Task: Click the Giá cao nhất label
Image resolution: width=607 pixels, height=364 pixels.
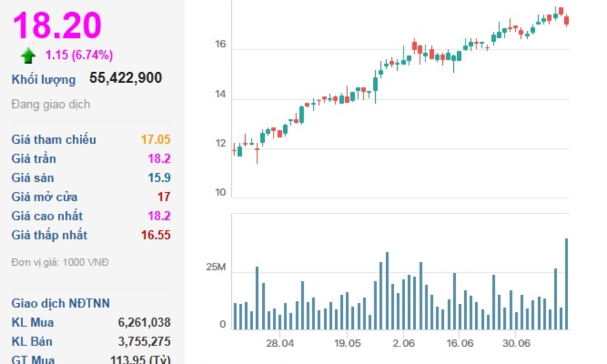Action: point(47,216)
